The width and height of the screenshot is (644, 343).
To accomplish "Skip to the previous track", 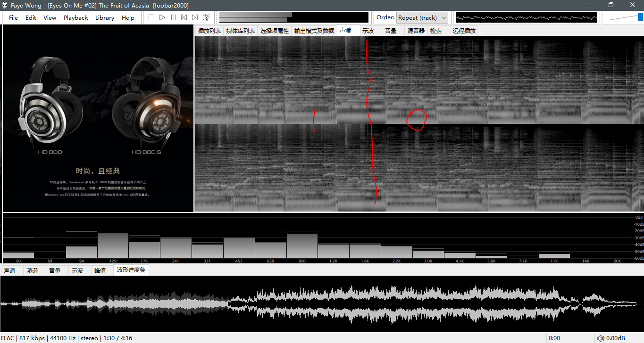I will click(184, 17).
